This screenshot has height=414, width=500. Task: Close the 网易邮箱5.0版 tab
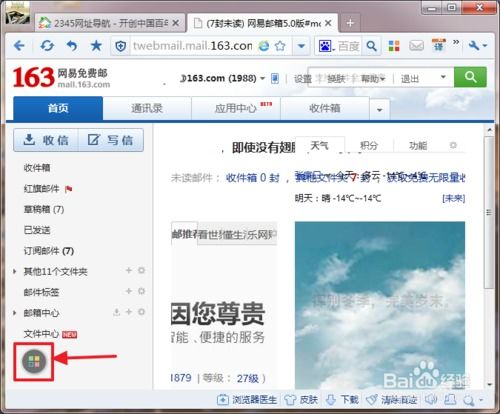tap(328, 23)
